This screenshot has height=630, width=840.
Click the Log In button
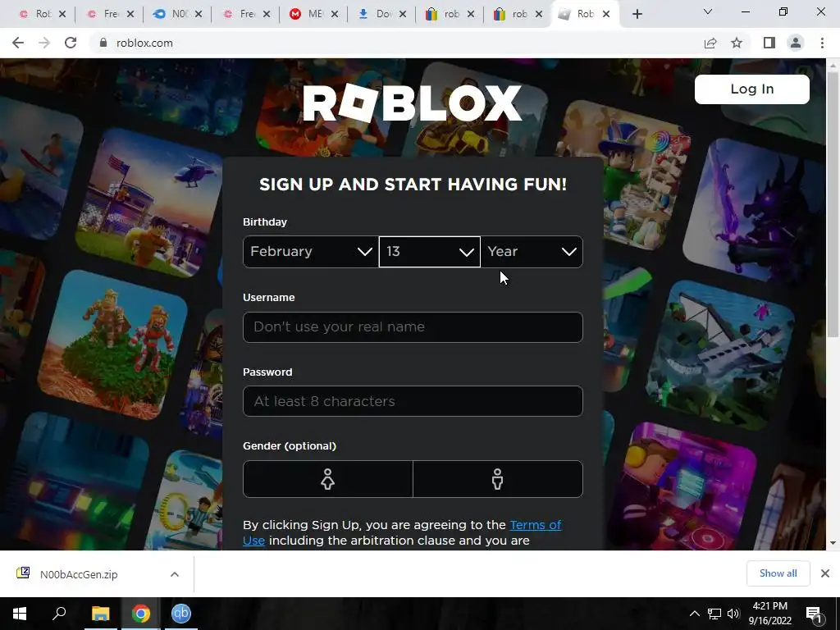[x=752, y=89]
